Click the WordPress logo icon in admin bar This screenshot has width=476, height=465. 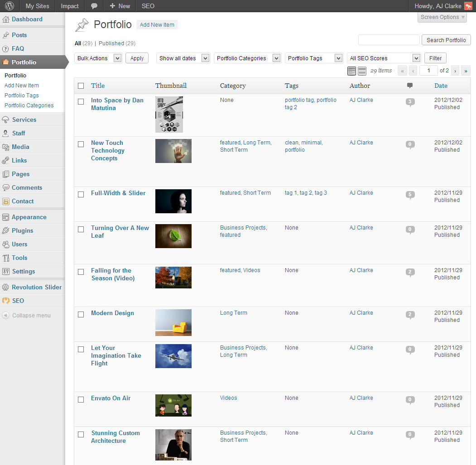click(x=10, y=6)
